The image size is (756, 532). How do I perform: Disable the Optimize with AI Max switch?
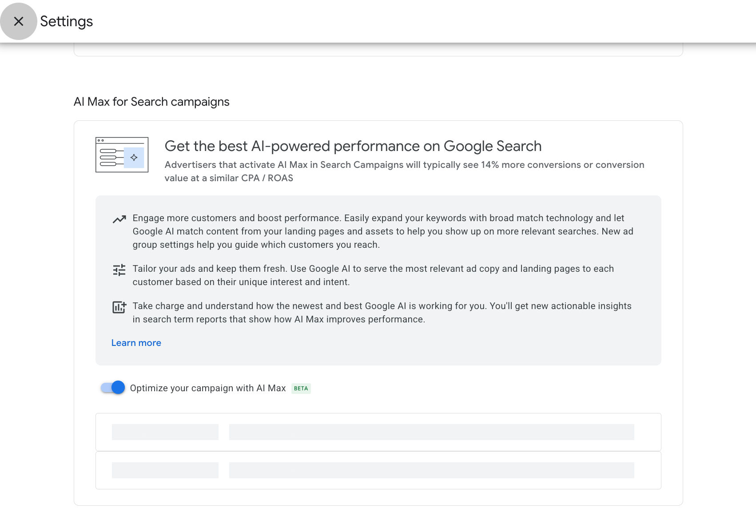[113, 388]
